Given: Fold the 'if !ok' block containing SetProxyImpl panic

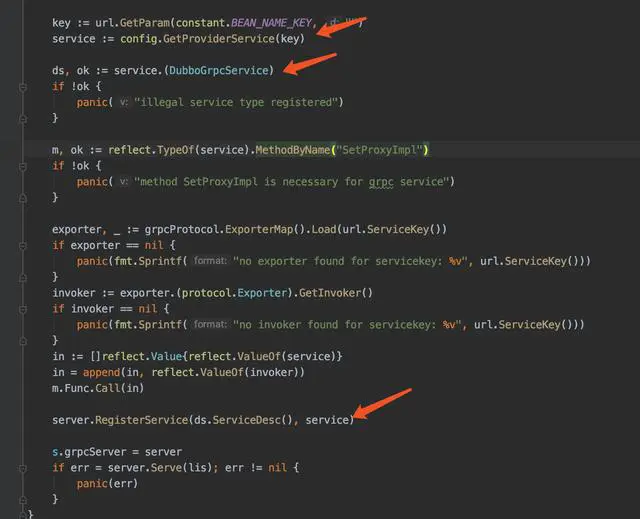Looking at the screenshot, I should click(x=23, y=166).
